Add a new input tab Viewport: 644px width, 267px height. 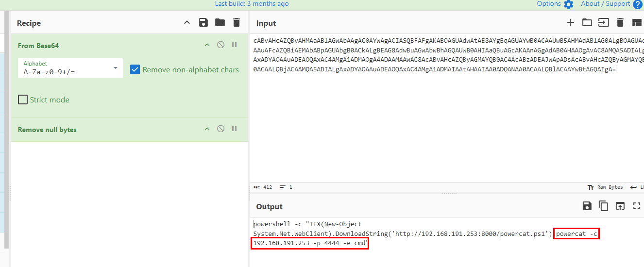(571, 22)
